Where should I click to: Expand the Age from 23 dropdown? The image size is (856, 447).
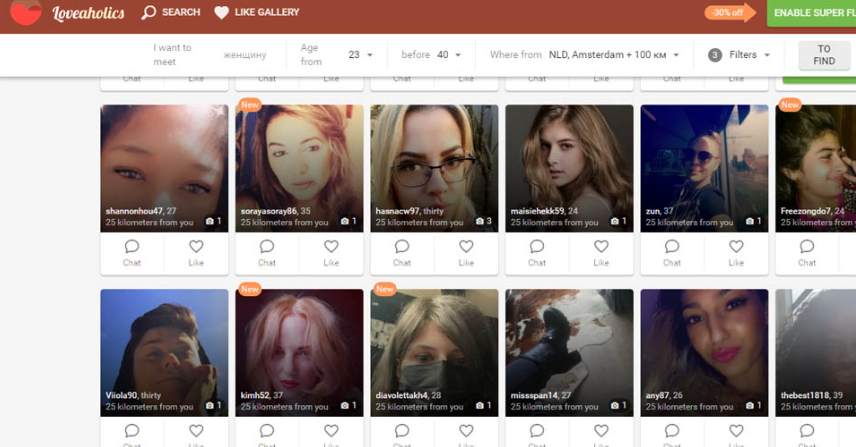360,55
